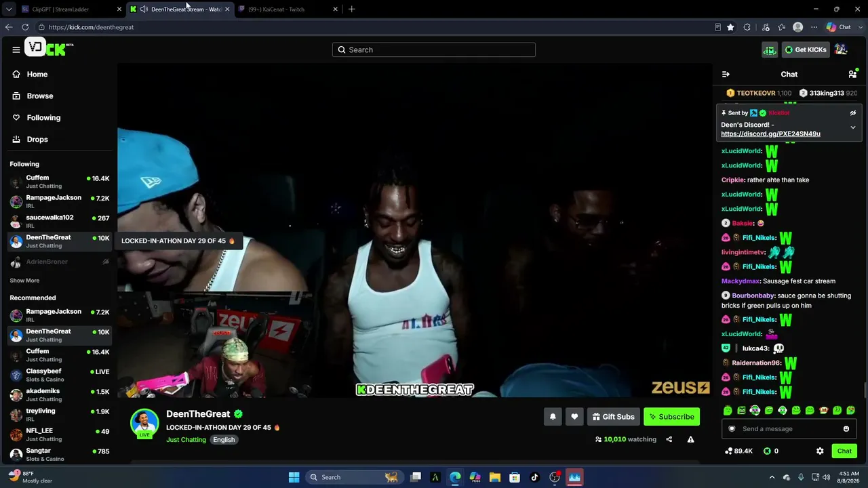Share the stream via the share icon
The image size is (868, 488).
point(669,439)
